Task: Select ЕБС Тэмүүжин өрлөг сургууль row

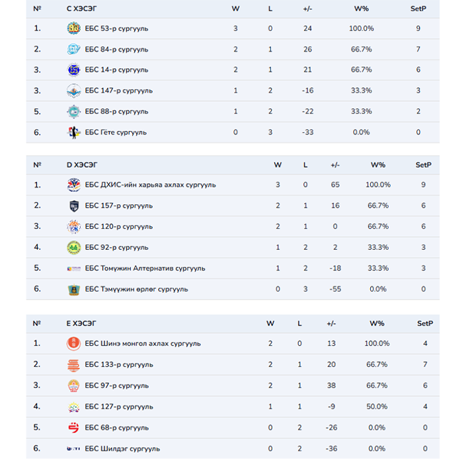Action: coord(136,289)
